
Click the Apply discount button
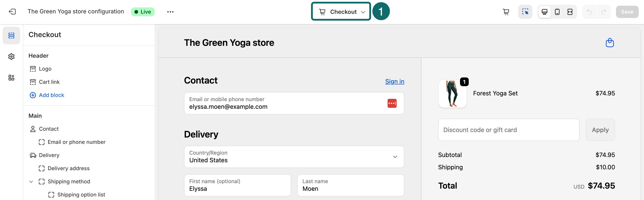coord(600,130)
